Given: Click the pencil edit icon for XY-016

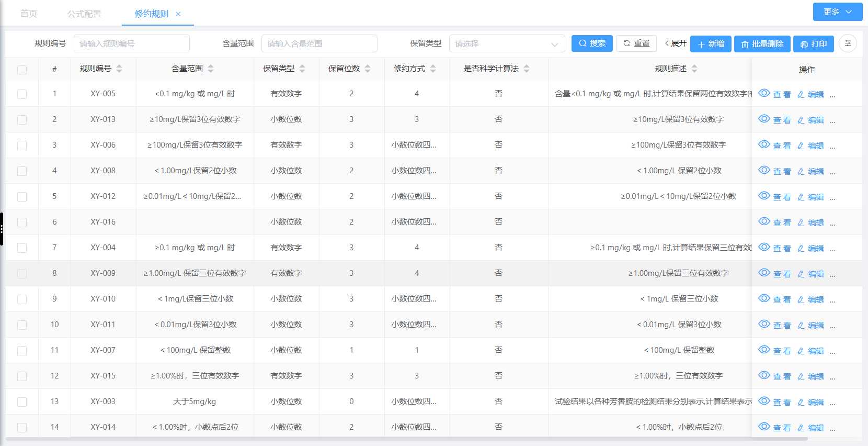Looking at the screenshot, I should [x=801, y=222].
